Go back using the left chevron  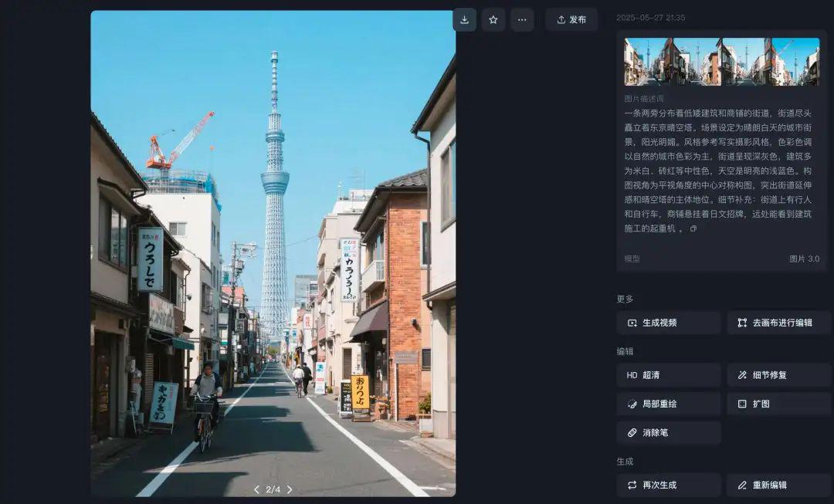click(x=257, y=489)
